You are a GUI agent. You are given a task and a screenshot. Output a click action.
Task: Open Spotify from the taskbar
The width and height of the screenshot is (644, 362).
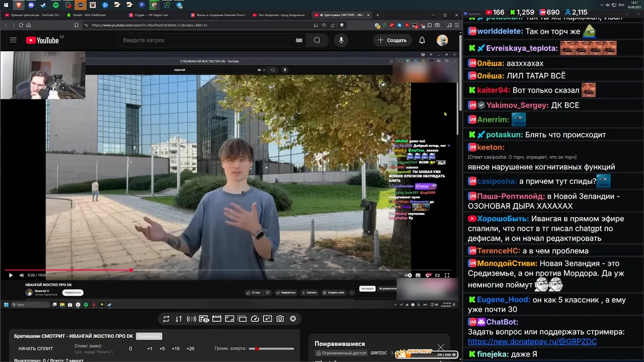(x=56, y=5)
